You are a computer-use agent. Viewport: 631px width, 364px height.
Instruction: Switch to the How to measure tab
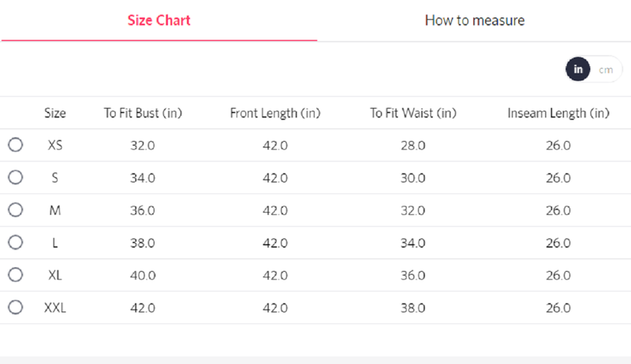coord(475,20)
